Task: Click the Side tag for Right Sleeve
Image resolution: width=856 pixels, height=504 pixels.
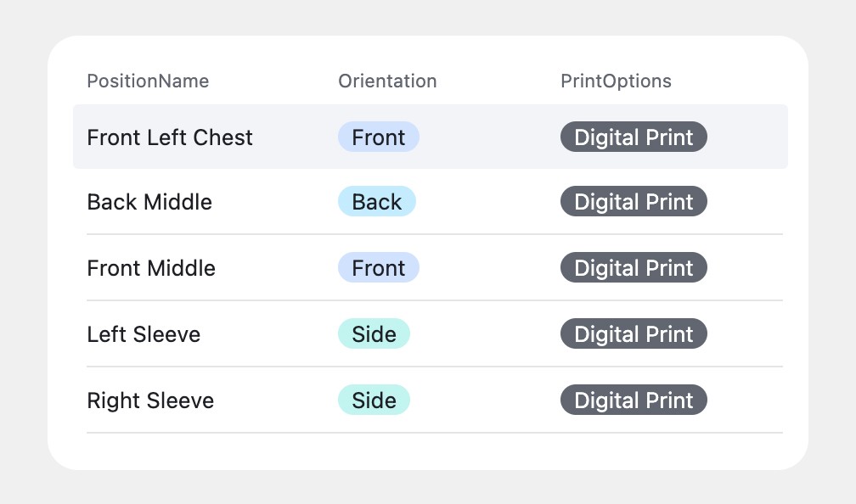Action: pos(374,400)
